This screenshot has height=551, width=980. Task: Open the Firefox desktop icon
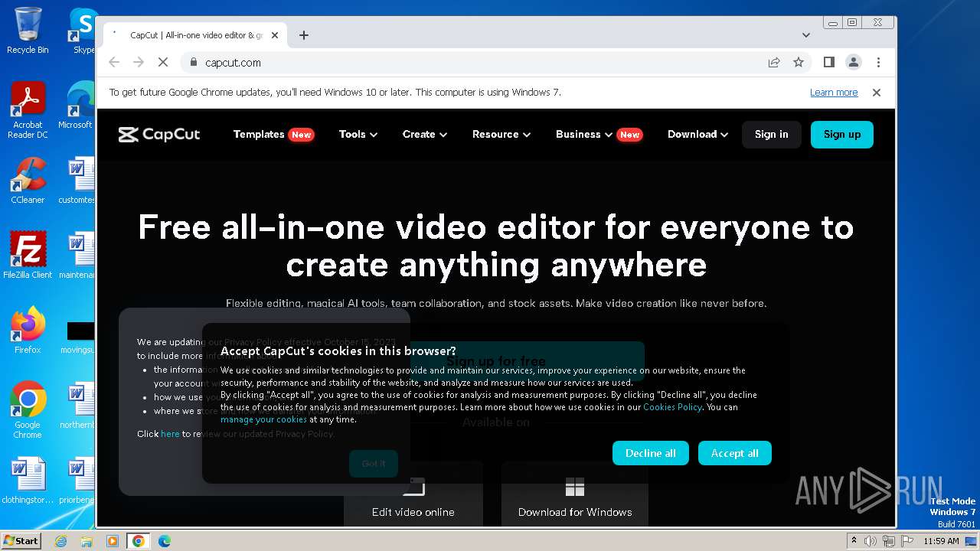pyautogui.click(x=28, y=330)
